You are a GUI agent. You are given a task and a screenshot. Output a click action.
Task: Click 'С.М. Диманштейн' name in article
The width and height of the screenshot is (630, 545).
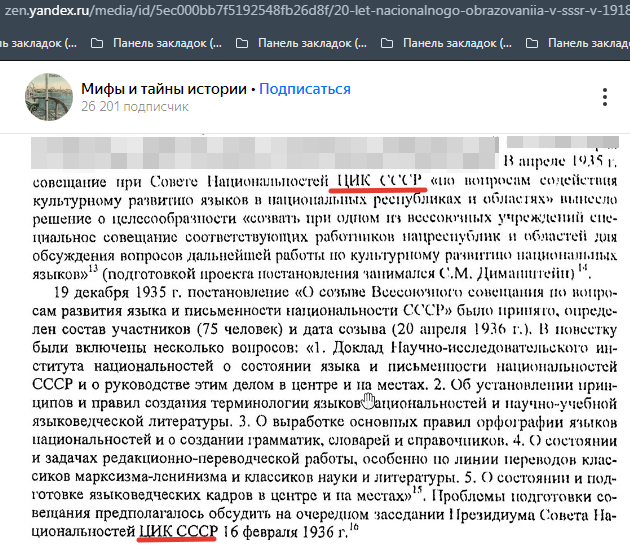click(x=507, y=274)
